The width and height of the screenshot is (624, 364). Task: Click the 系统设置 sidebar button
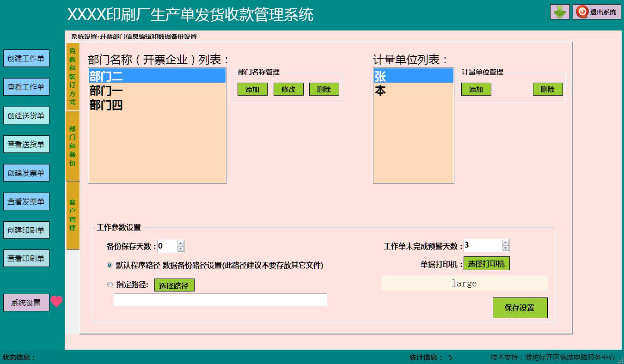[26, 303]
